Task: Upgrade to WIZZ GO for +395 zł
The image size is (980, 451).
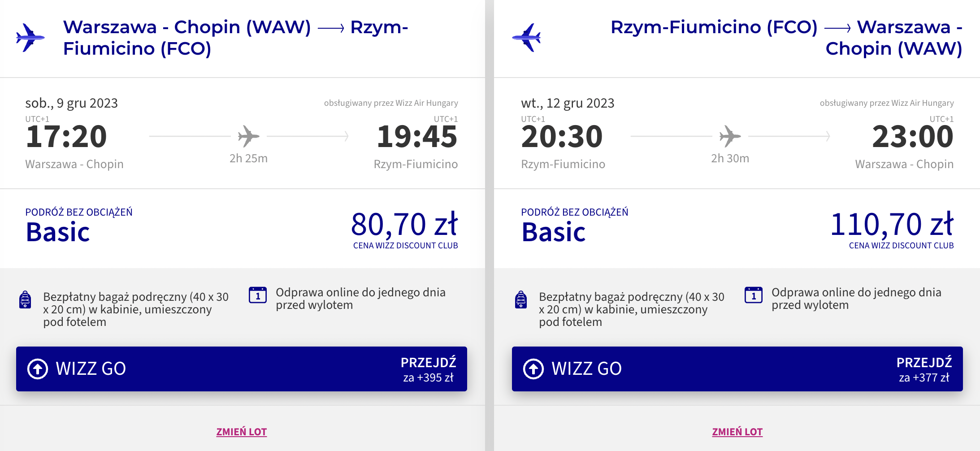Action: point(242,369)
